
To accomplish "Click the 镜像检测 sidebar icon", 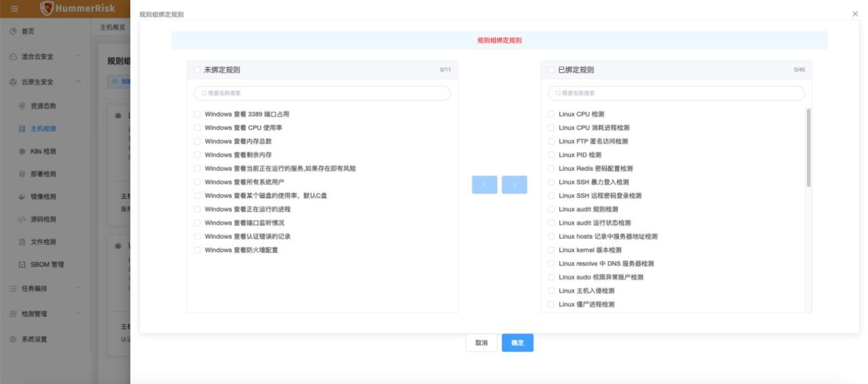I will click(x=22, y=197).
